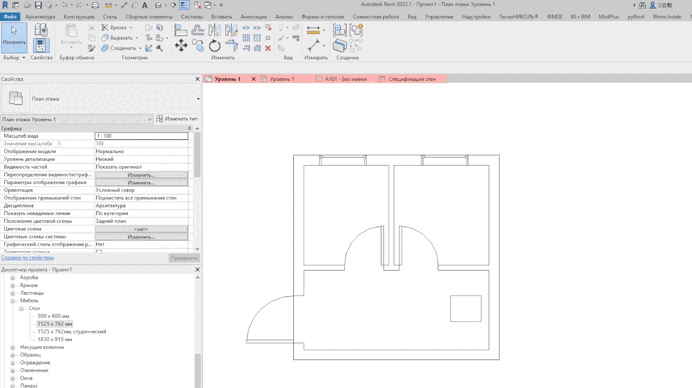Click Изменить for Цветовые схемы системы
This screenshot has height=388, width=692.
click(141, 237)
